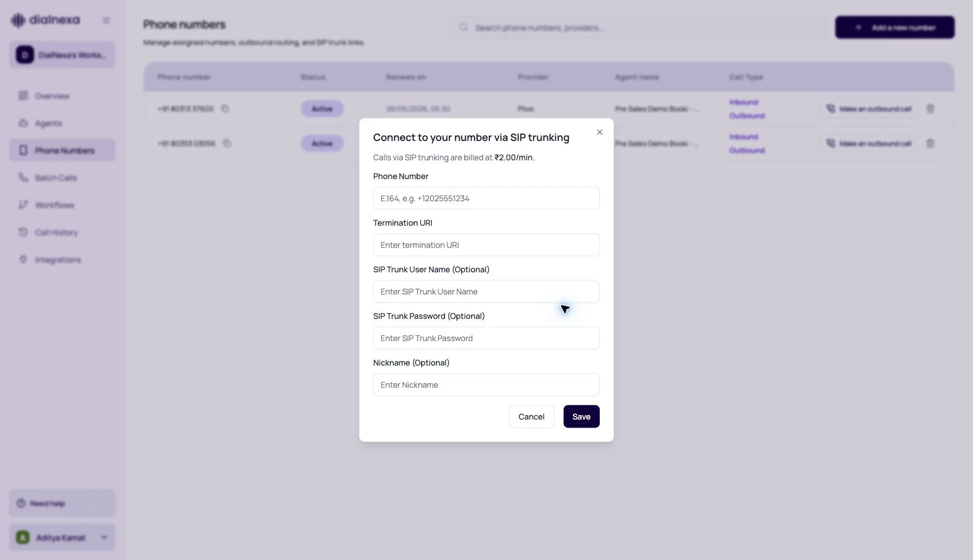Viewport: 973px width, 560px height.
Task: Expand the Aditya Kamat account menu
Action: tap(63, 537)
